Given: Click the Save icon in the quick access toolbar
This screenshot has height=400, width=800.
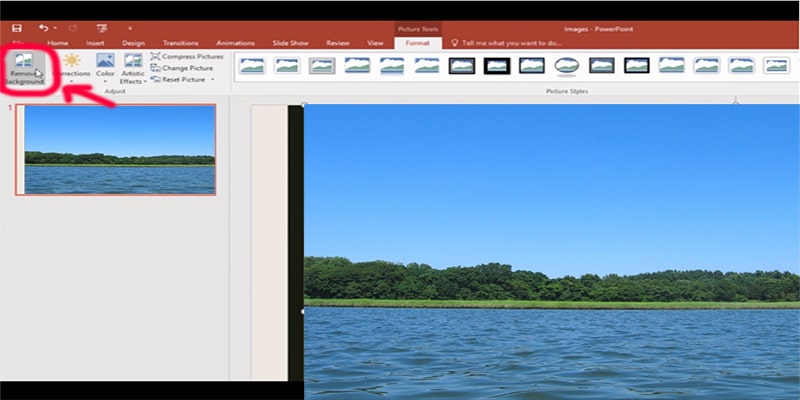Looking at the screenshot, I should tap(17, 29).
